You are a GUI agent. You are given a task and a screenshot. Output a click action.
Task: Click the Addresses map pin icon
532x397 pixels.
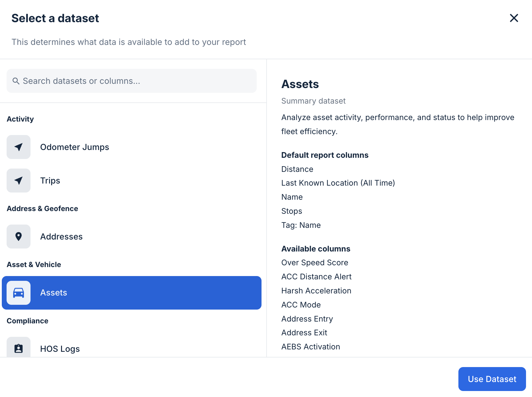pos(19,237)
